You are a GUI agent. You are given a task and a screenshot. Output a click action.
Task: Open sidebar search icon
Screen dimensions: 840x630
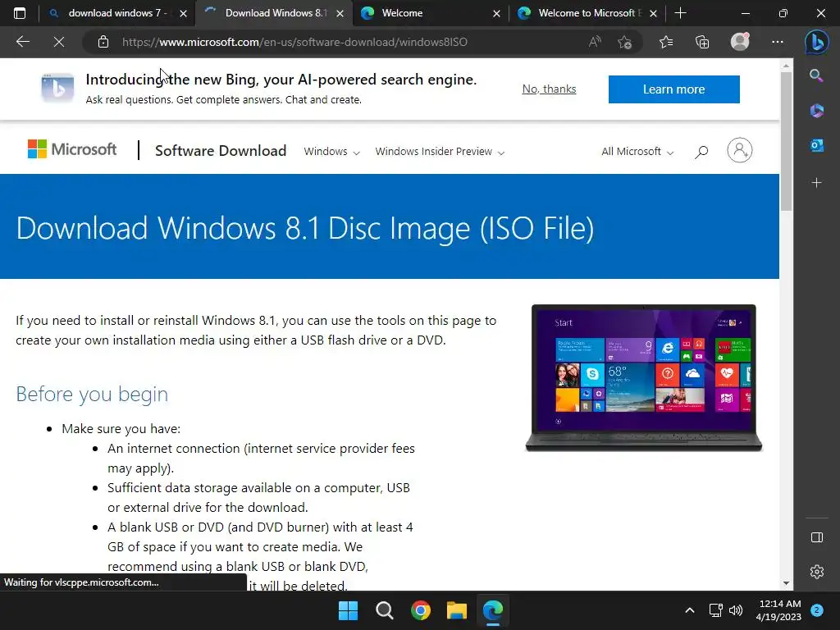click(x=816, y=75)
